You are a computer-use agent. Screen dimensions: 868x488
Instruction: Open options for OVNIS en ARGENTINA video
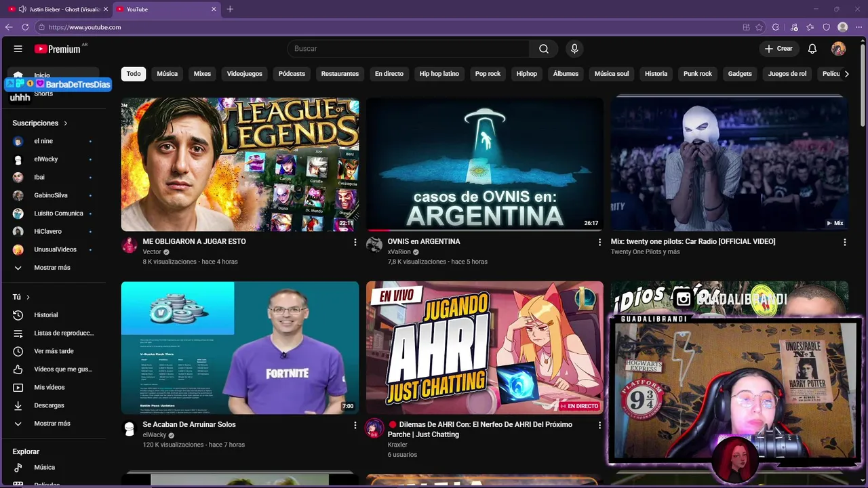coord(599,242)
